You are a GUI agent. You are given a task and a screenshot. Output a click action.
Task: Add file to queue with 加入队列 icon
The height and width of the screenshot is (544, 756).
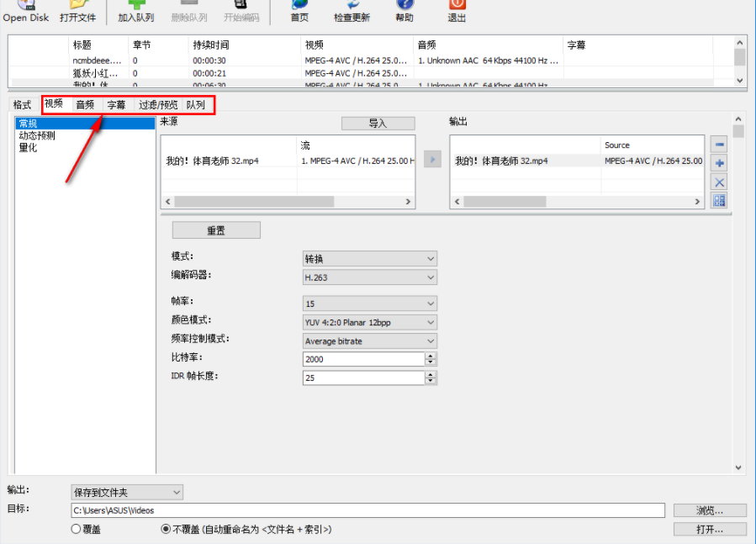point(135,8)
